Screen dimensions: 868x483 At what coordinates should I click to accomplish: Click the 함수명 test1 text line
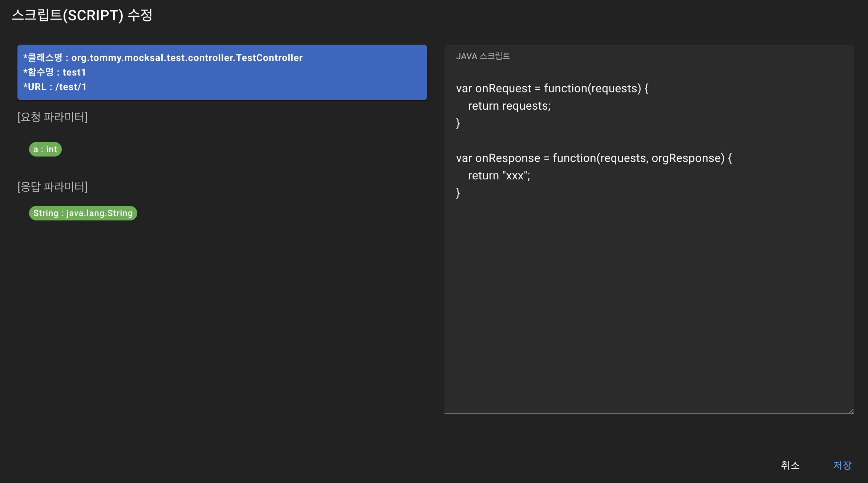tap(55, 72)
